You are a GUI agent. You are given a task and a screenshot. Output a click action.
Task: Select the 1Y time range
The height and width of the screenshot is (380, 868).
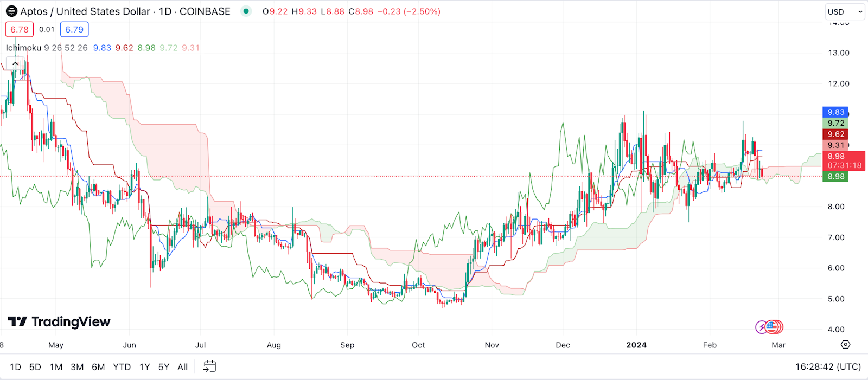pyautogui.click(x=145, y=367)
